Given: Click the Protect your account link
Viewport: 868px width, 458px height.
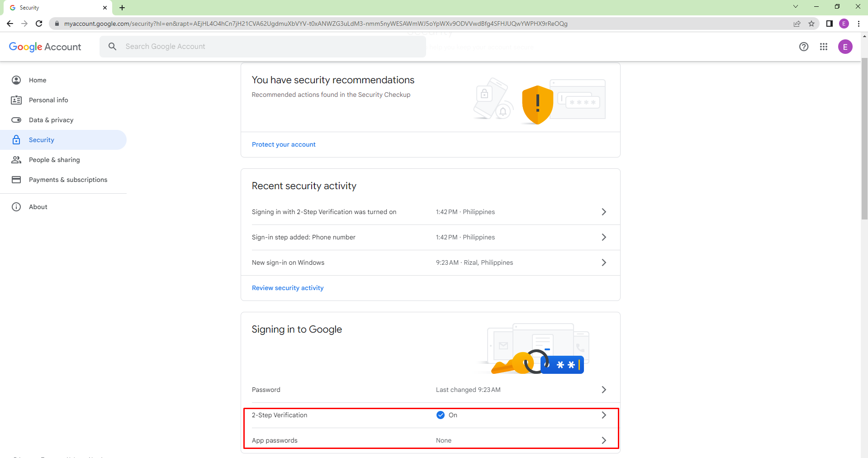Looking at the screenshot, I should 284,144.
